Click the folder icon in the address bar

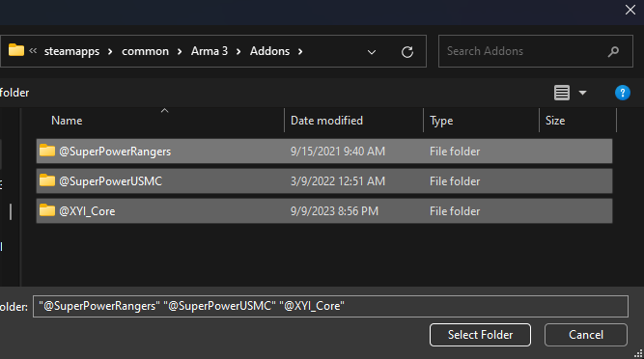pyautogui.click(x=16, y=50)
